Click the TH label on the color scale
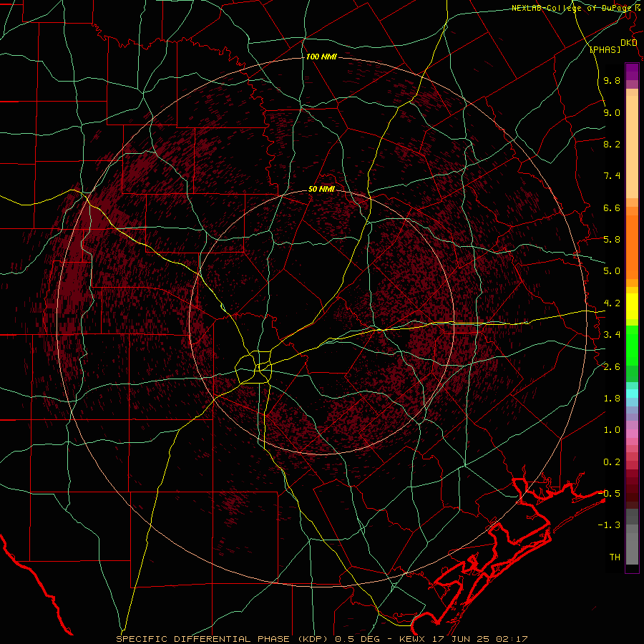Viewport: 644px width, 644px height. click(x=615, y=557)
